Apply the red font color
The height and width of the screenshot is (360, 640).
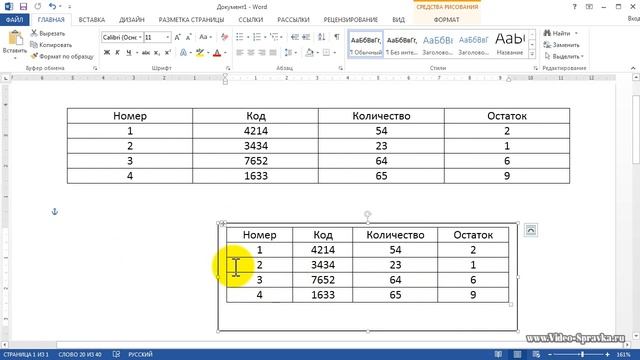tap(217, 53)
